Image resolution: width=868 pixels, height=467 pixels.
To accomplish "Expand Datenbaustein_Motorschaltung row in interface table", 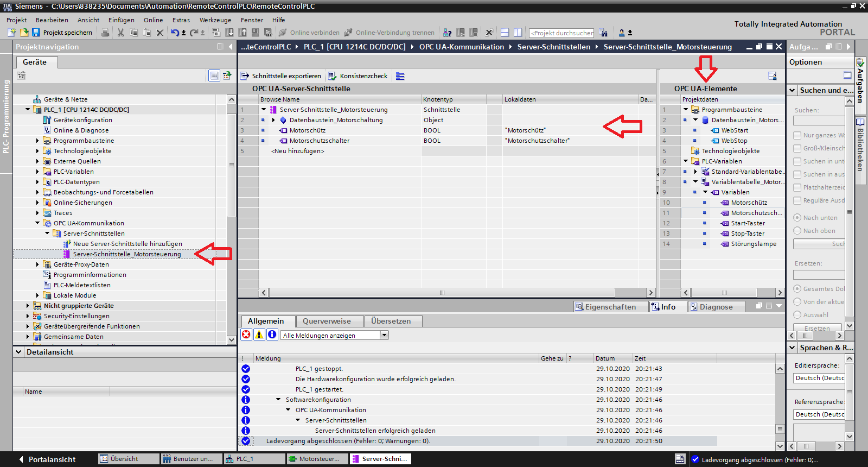I will click(x=273, y=120).
